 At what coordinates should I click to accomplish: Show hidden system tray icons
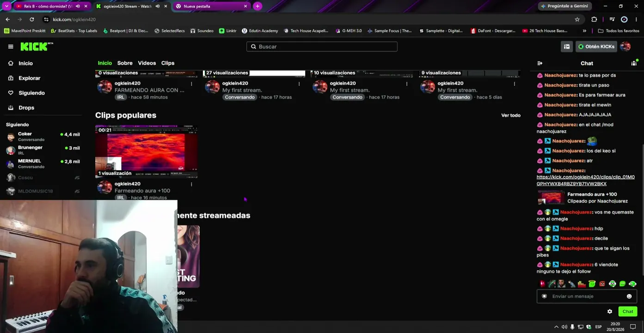click(x=556, y=327)
